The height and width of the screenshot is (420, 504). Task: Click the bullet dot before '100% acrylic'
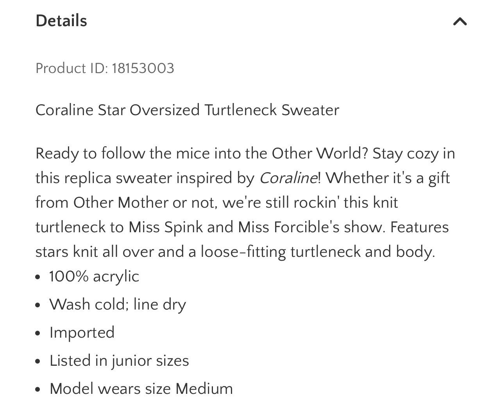tap(38, 277)
